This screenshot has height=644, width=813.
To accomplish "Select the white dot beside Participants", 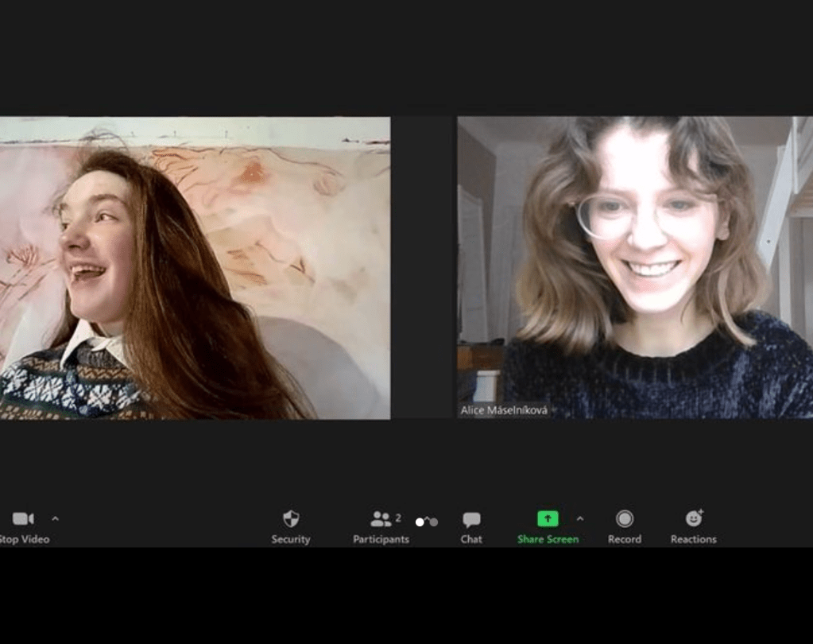I will point(420,522).
